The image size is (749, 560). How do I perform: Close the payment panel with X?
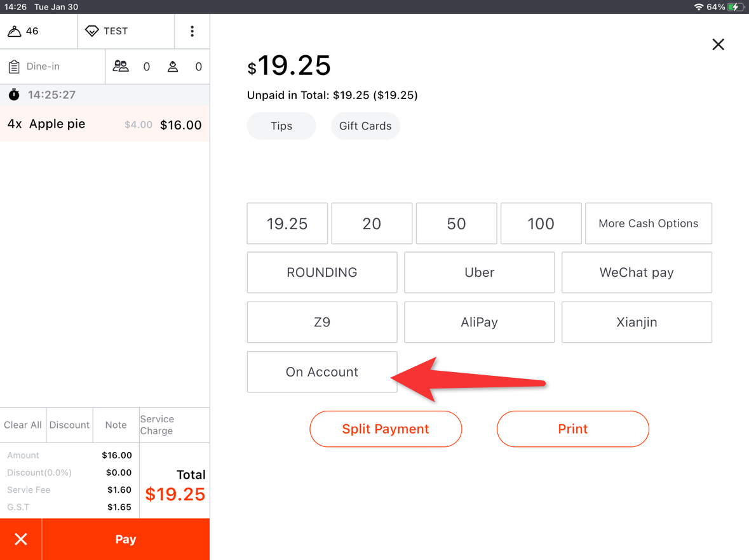tap(718, 44)
